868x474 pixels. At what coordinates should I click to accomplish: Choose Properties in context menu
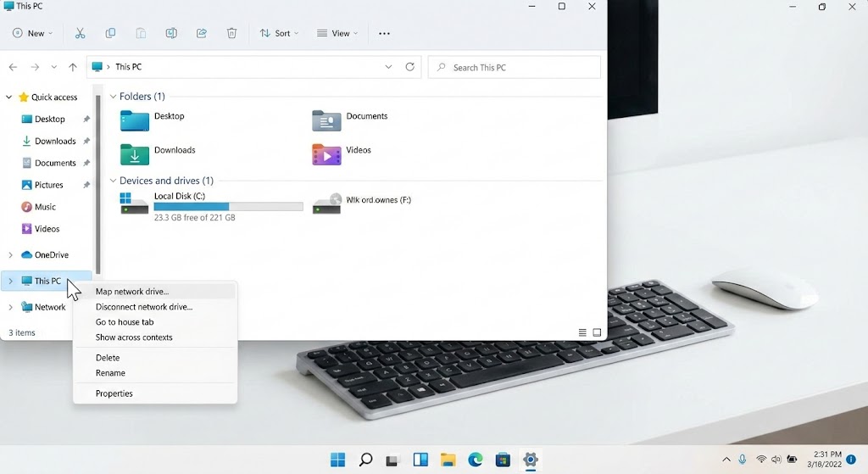coord(155,393)
